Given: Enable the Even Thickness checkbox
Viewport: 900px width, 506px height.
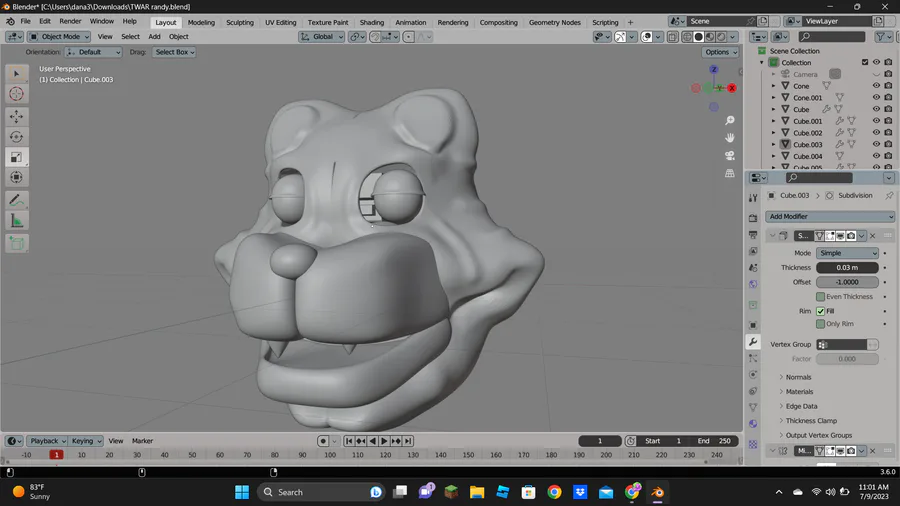Looking at the screenshot, I should click(820, 297).
